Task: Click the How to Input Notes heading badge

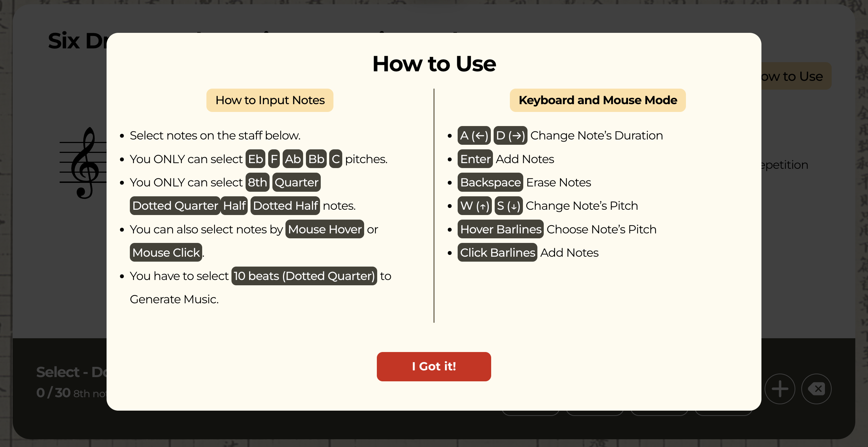Action: tap(270, 100)
